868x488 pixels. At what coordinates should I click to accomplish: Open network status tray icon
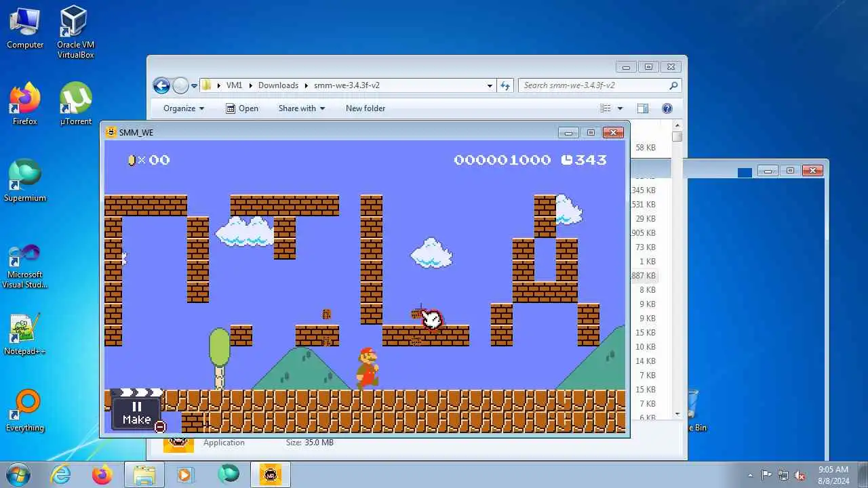tap(783, 475)
